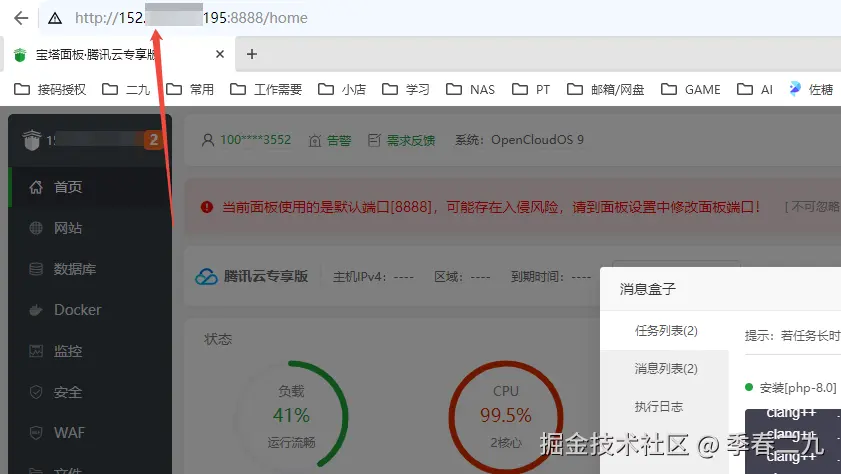Viewport: 841px width, 474px height.
Task: Open the 接码授权 bookmark folder
Action: coord(50,90)
